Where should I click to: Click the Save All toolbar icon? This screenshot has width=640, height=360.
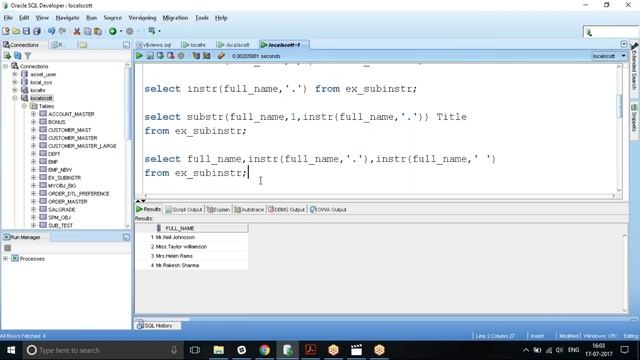click(37, 31)
